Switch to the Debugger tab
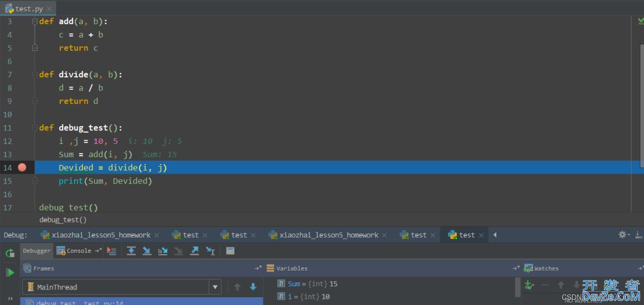The image size is (644, 305). [36, 251]
